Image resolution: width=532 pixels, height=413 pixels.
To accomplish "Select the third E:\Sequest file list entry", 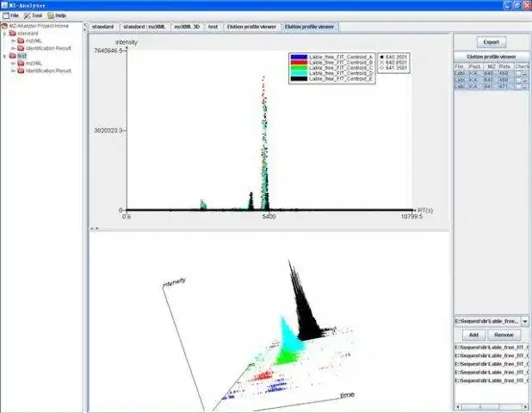I will pyautogui.click(x=492, y=364).
